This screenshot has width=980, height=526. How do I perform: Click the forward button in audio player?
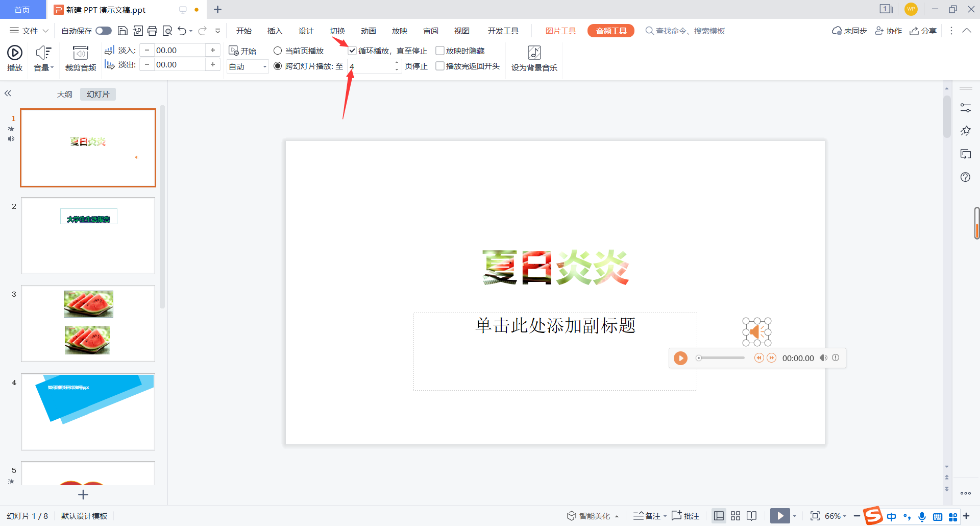[x=772, y=358]
